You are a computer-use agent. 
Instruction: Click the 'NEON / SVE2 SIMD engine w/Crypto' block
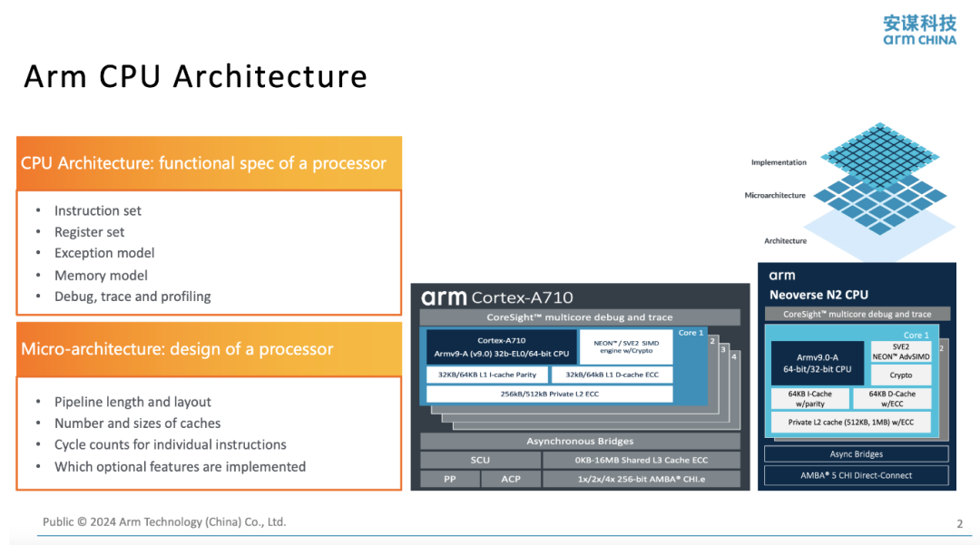click(626, 347)
